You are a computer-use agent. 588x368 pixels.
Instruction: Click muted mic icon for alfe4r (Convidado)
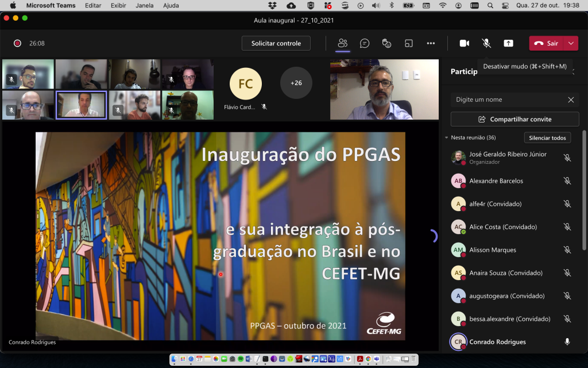tap(567, 204)
